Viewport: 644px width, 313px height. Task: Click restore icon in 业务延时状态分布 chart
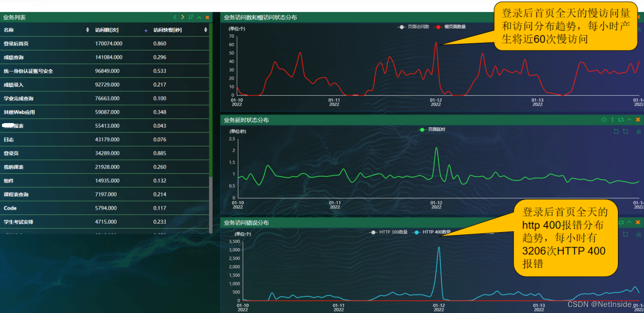tap(625, 132)
